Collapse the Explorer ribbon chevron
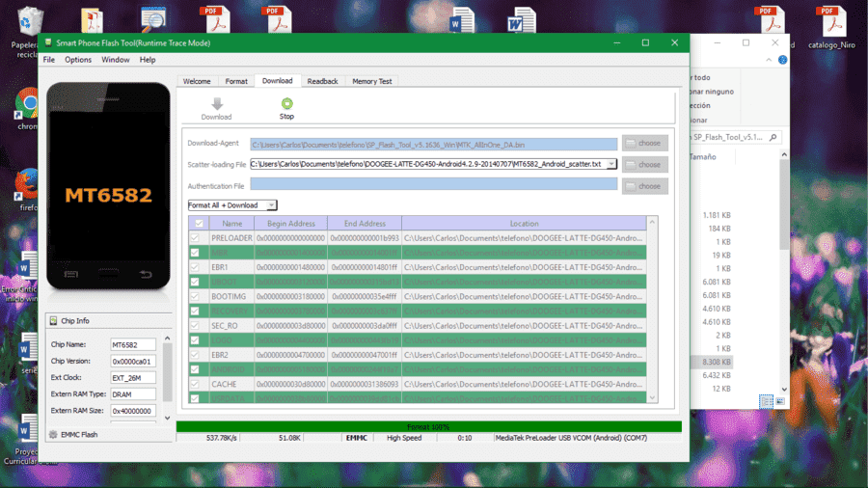 point(769,60)
